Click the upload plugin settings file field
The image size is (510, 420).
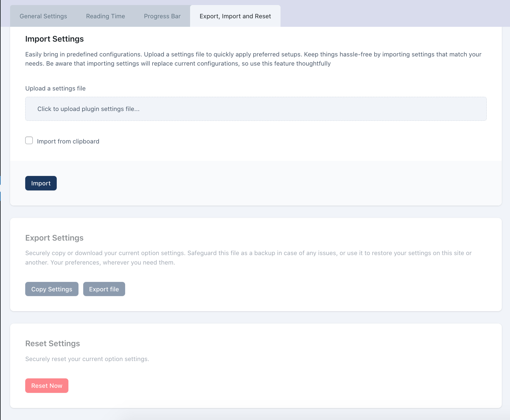pyautogui.click(x=256, y=109)
